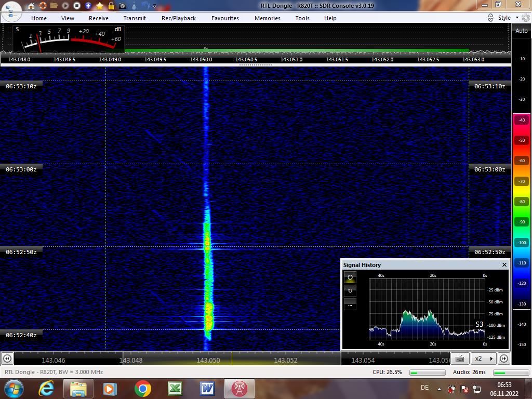Click the camera screenshot icon
Viewport: 532px width, 399px height.
[123, 6]
